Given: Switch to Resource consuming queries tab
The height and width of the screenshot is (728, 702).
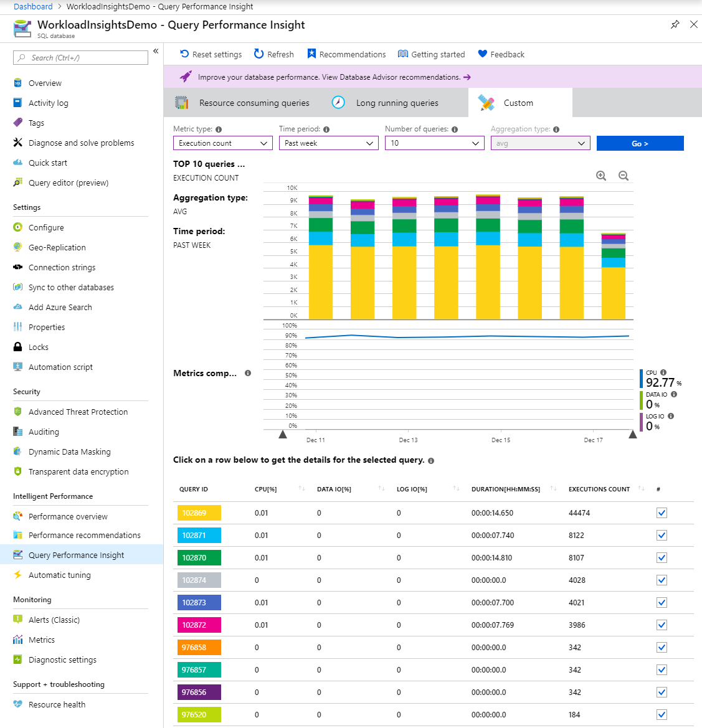Looking at the screenshot, I should click(254, 103).
